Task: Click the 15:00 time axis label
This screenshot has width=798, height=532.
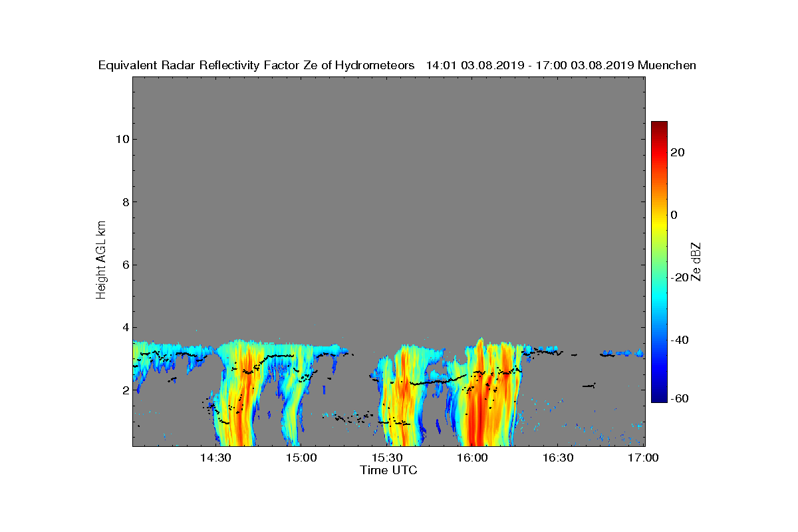Action: click(x=301, y=458)
